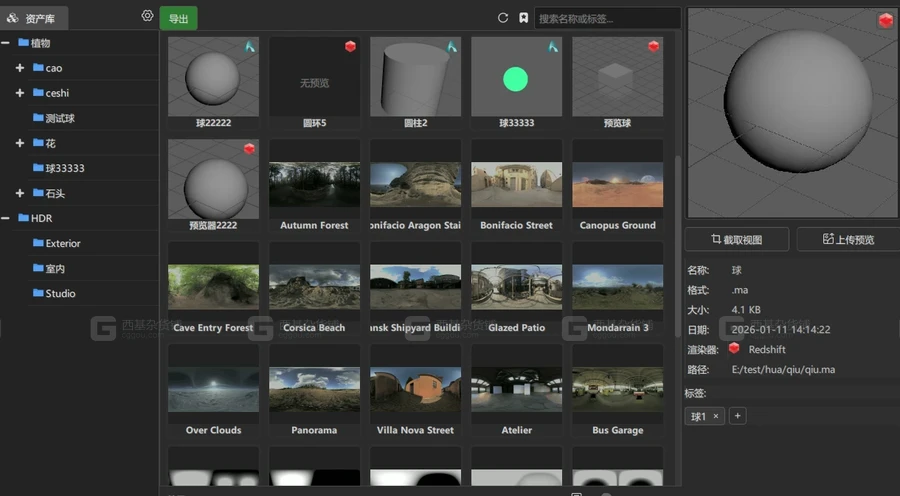This screenshot has height=496, width=900.
Task: Click the size value 4.1 KB
Action: [746, 310]
